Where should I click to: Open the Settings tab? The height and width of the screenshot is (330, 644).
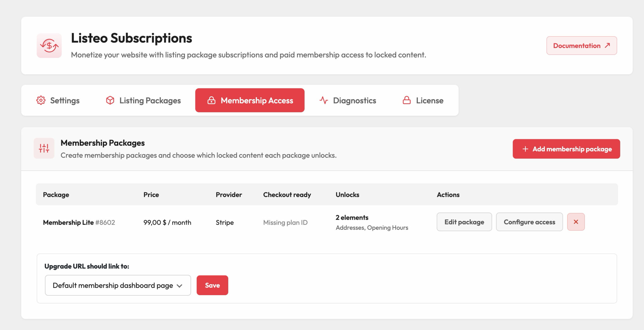(x=58, y=100)
